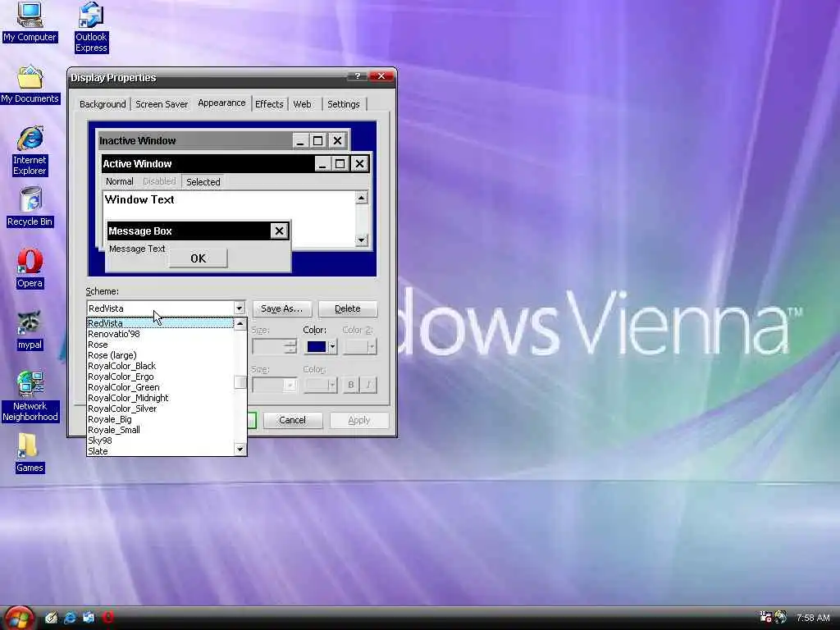Viewport: 840px width, 630px height.
Task: Launch Opera from quick launch bar
Action: 108,618
